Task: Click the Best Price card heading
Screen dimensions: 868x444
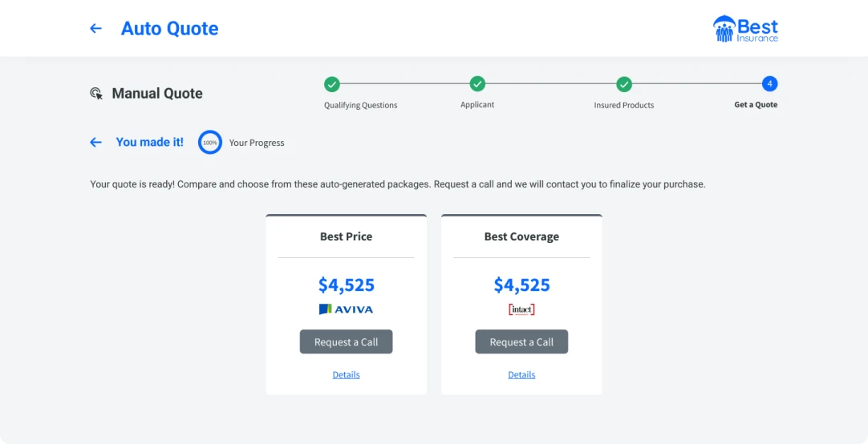Action: tap(346, 236)
